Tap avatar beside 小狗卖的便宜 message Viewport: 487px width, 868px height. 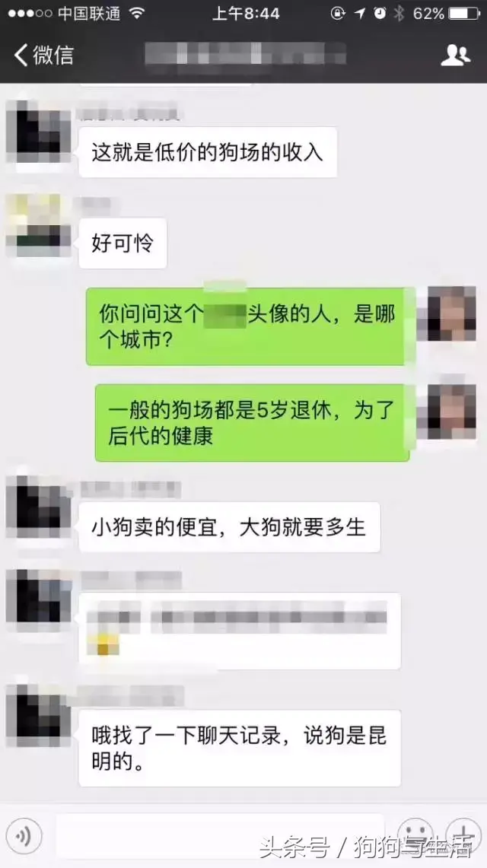pyautogui.click(x=39, y=507)
